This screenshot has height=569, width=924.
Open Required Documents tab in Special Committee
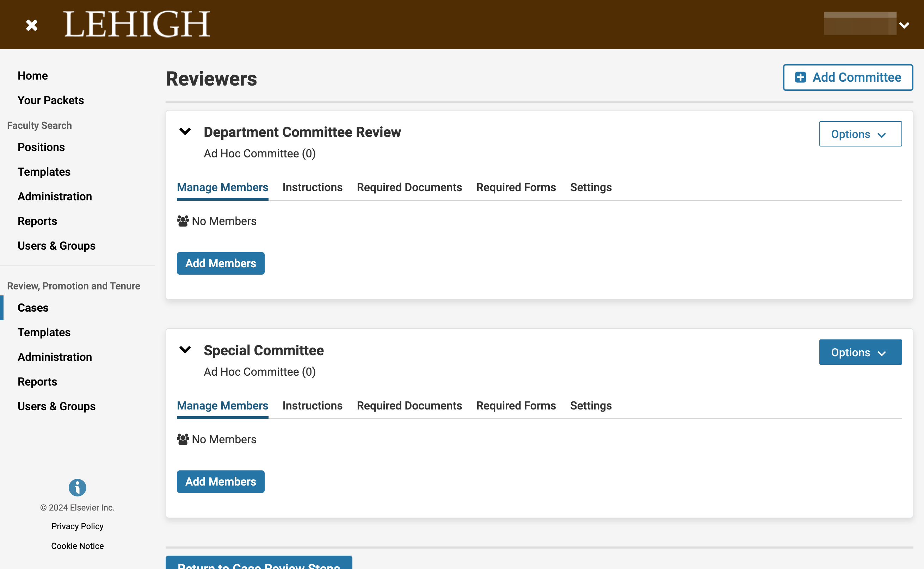tap(409, 406)
